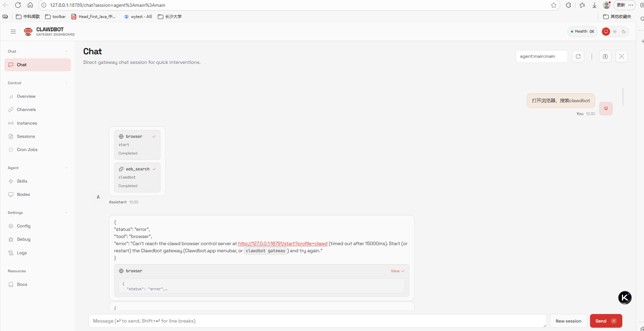644x331 pixels.
Task: Open the 长沙大学 bookmark folder
Action: (x=170, y=17)
